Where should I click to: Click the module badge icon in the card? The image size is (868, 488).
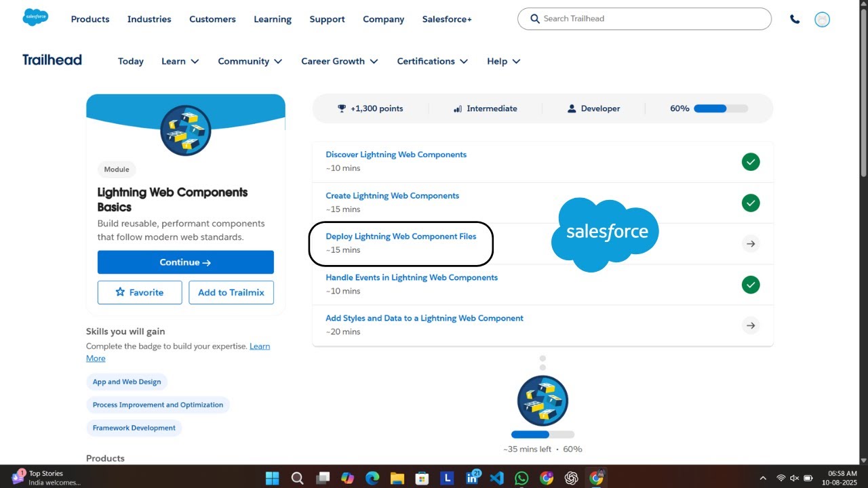[186, 131]
